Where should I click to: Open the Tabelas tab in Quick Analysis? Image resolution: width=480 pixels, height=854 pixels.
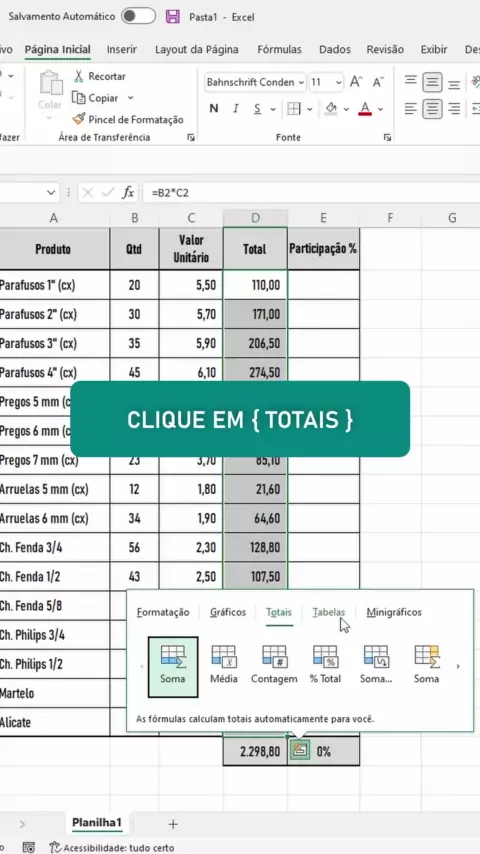329,612
